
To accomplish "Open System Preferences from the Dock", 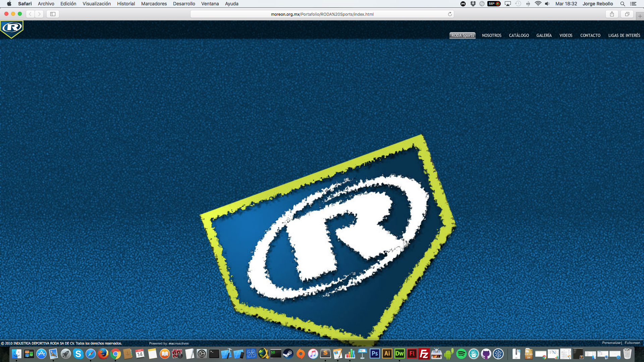I will (x=202, y=354).
